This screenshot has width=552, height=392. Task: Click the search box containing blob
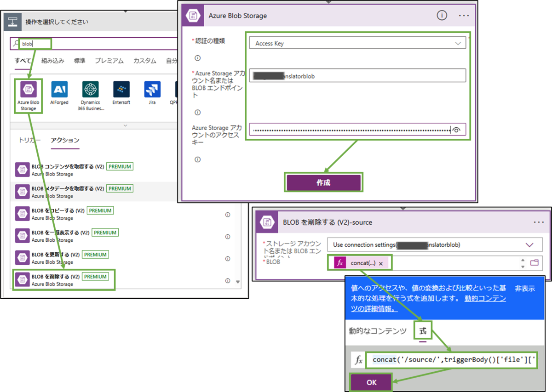click(94, 44)
